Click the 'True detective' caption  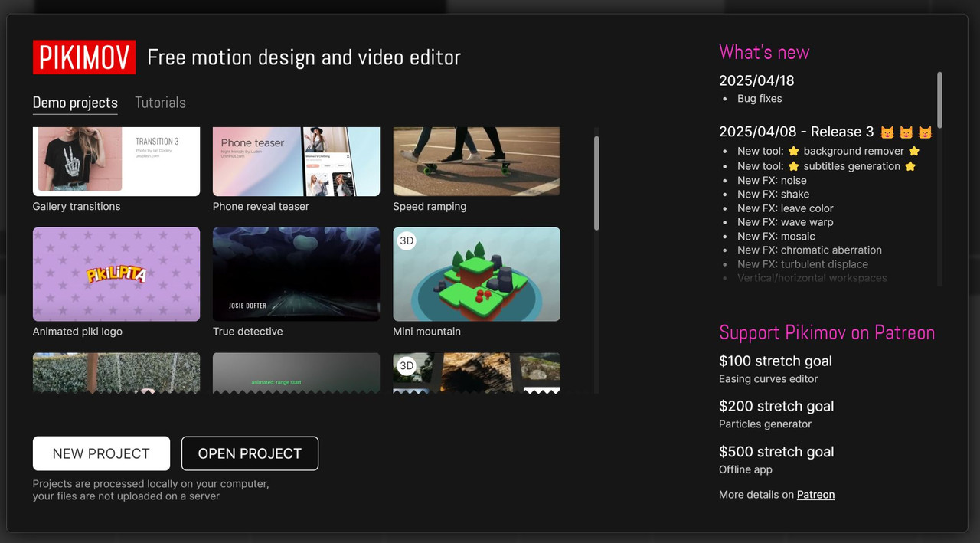coord(248,332)
